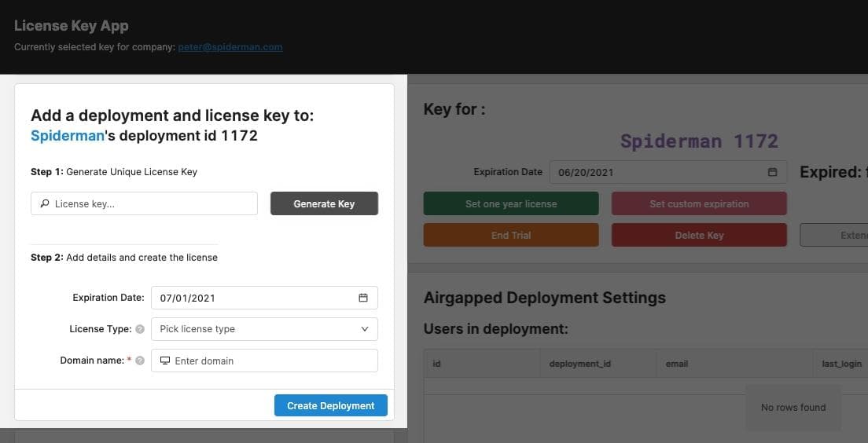
Task: Click the calendar icon next to 06/20/2021
Action: point(772,172)
